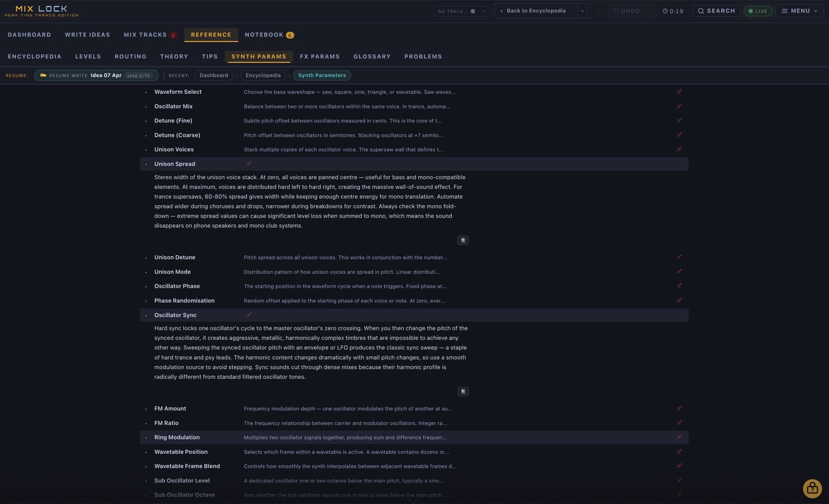Open the Tips sub-tab
The height and width of the screenshot is (504, 829).
(x=210, y=56)
